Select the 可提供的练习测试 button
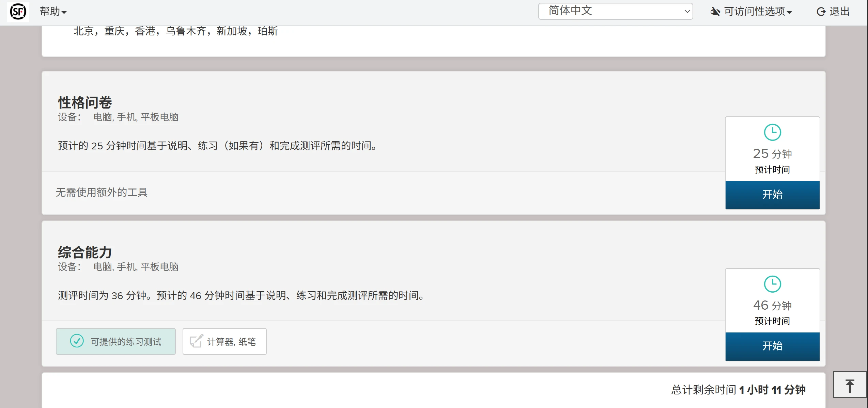 116,341
